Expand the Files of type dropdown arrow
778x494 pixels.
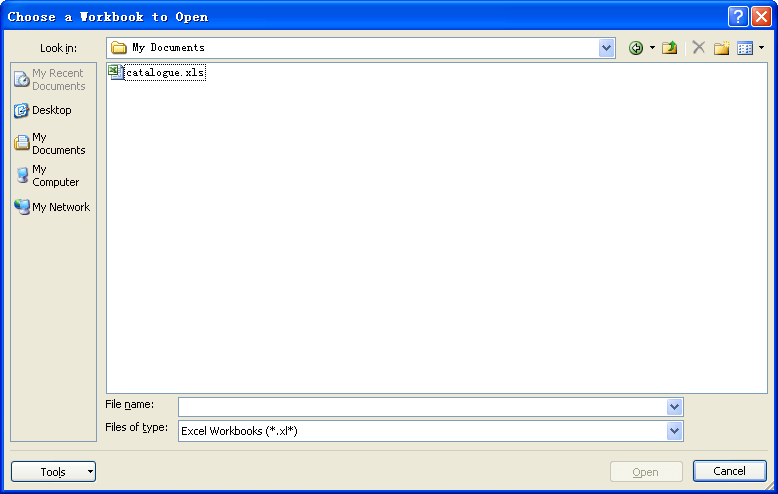pyautogui.click(x=674, y=431)
